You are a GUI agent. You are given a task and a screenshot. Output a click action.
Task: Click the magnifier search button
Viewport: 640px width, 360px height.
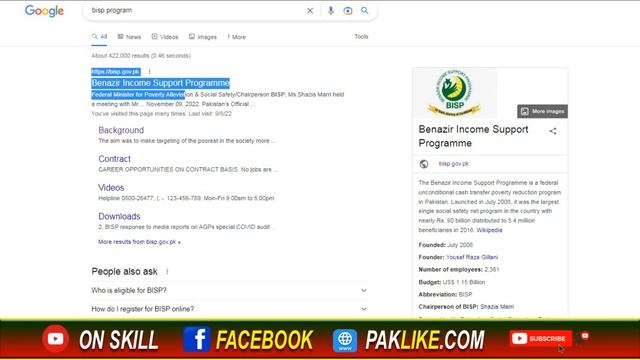point(364,11)
